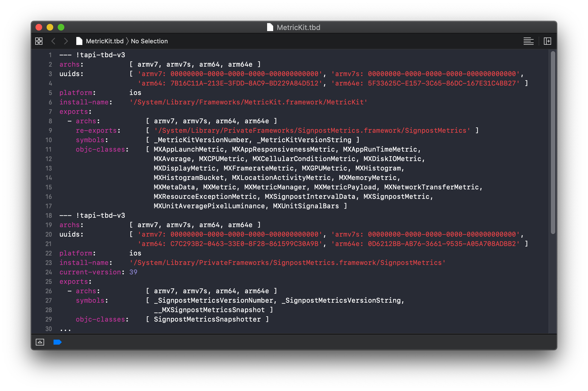Click 'current-version' key on line 24
Viewport: 588px width, 391px height.
pyautogui.click(x=90, y=272)
